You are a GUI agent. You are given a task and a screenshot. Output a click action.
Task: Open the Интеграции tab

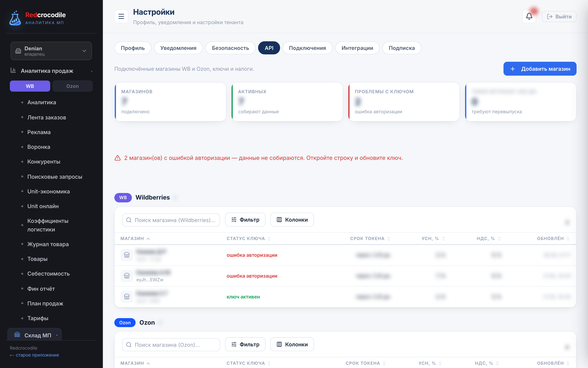tap(357, 48)
